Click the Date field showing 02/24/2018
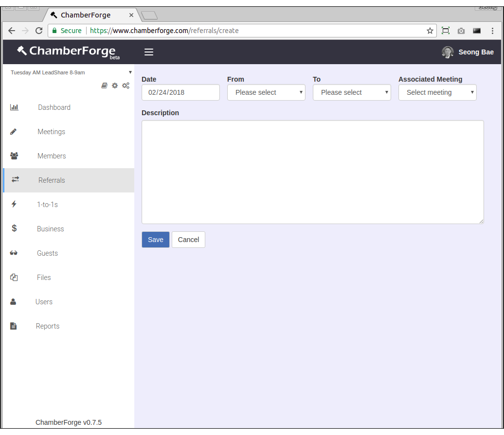 click(x=180, y=92)
